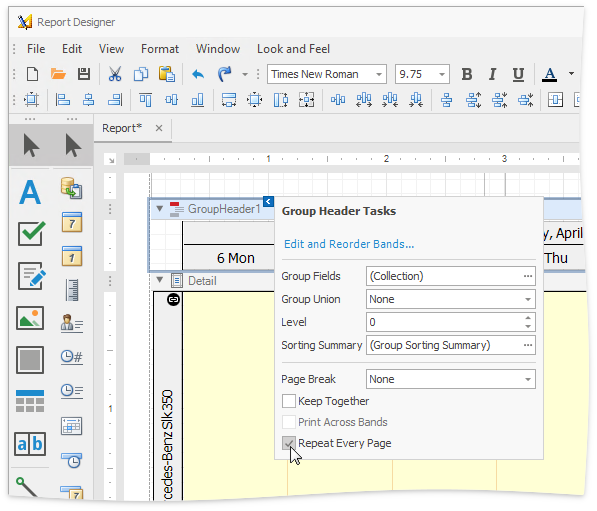
Task: Collapse the GroupHeader1 band triangle
Action: point(160,209)
